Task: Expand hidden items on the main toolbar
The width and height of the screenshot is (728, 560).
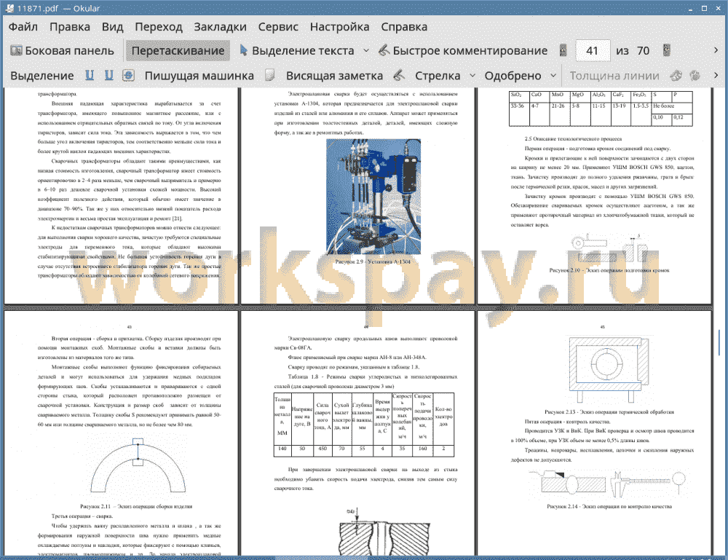Action: (716, 50)
